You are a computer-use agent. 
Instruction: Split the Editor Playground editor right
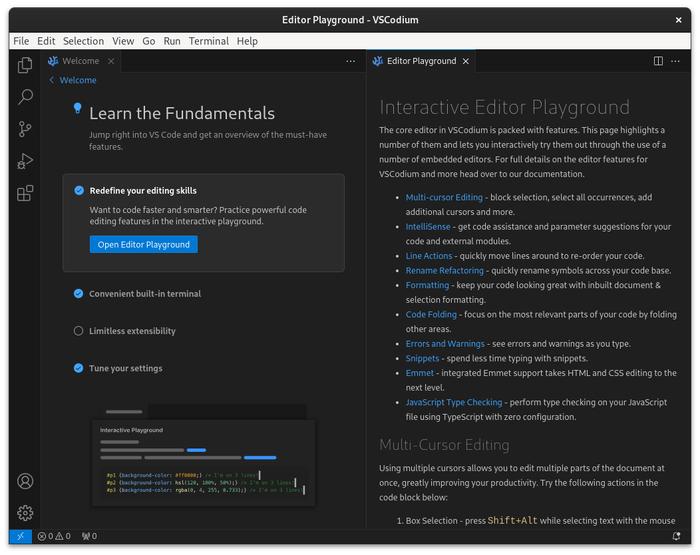click(x=658, y=61)
